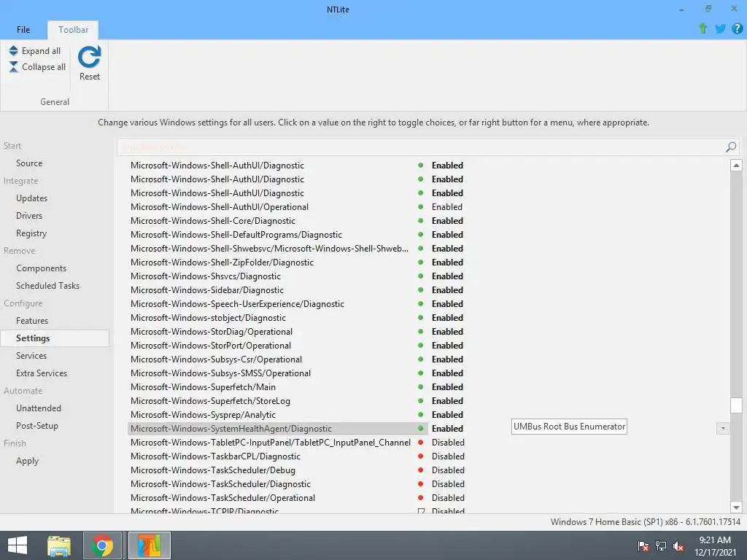Toggle TaskScheduler/Operational Disabled value
The width and height of the screenshot is (747, 560).
coord(448,497)
